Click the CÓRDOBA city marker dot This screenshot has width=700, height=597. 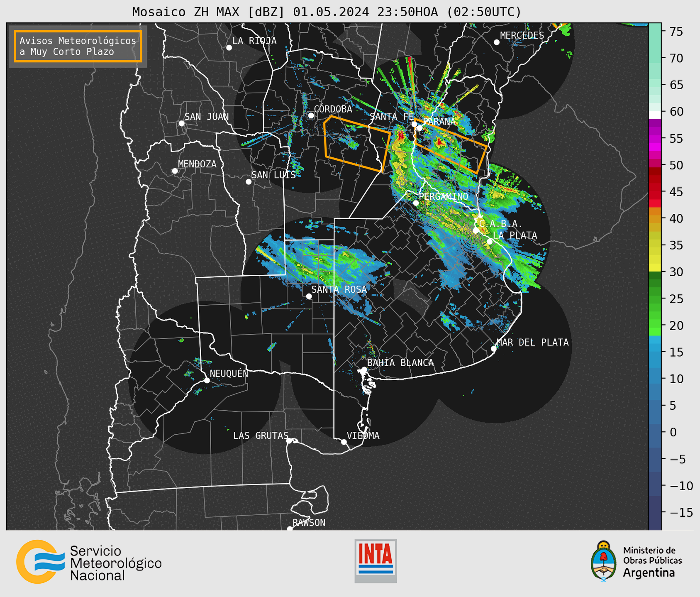tap(311, 115)
